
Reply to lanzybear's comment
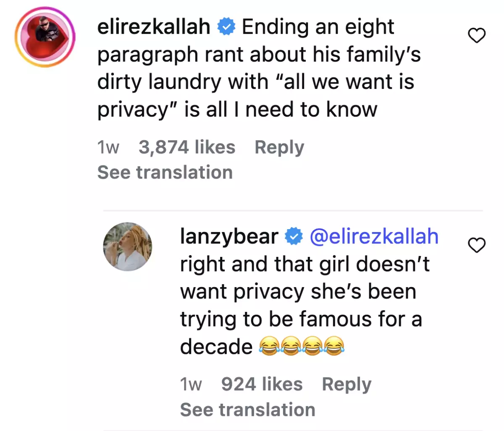[x=346, y=383]
